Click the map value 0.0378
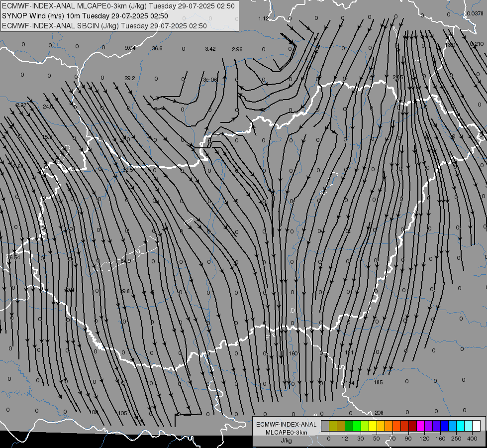This screenshot has width=487, height=448. 475,13
